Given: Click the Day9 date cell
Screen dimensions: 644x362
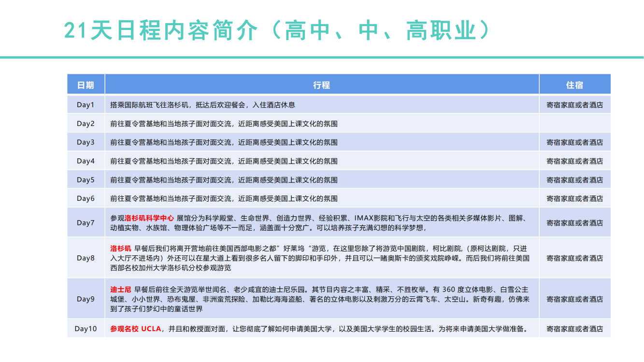Looking at the screenshot, I should pyautogui.click(x=86, y=299).
